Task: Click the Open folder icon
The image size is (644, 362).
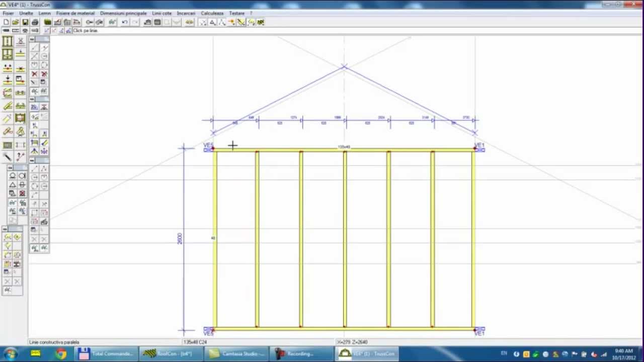Action: [15, 22]
